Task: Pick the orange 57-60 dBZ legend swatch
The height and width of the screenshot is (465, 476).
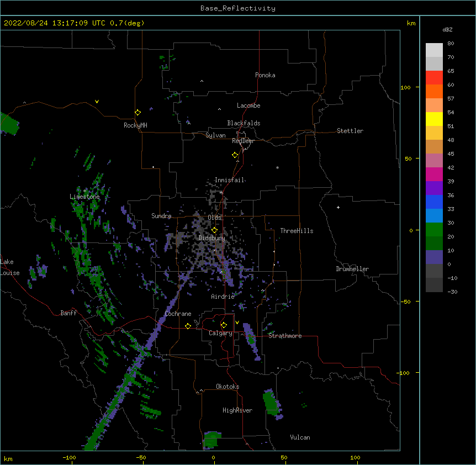Action: click(434, 91)
